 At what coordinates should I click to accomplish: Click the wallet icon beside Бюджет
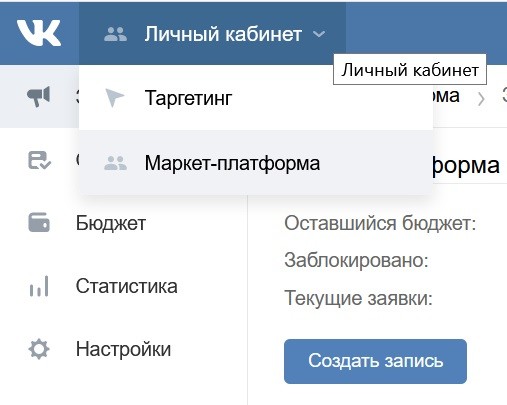pyautogui.click(x=39, y=222)
